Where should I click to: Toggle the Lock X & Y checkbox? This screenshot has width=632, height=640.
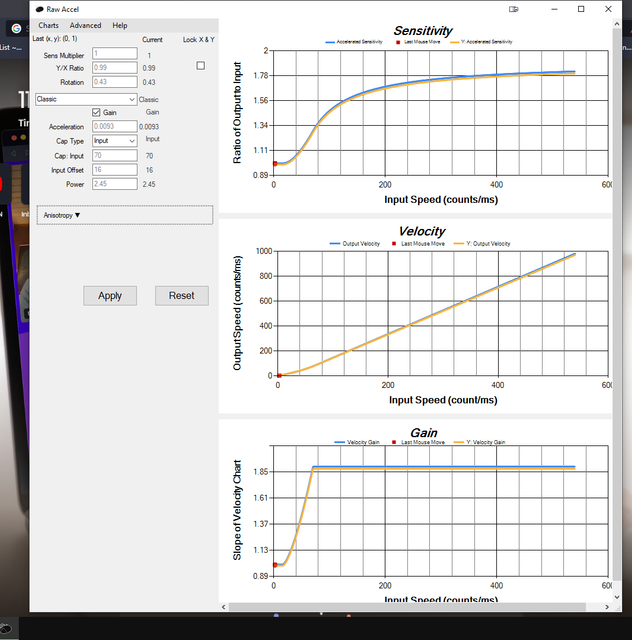[x=200, y=66]
